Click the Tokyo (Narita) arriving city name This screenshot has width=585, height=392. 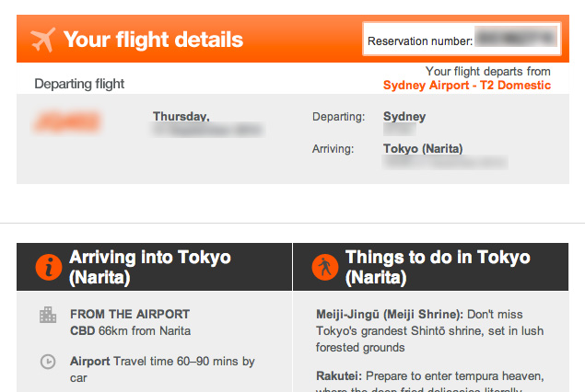pyautogui.click(x=423, y=148)
